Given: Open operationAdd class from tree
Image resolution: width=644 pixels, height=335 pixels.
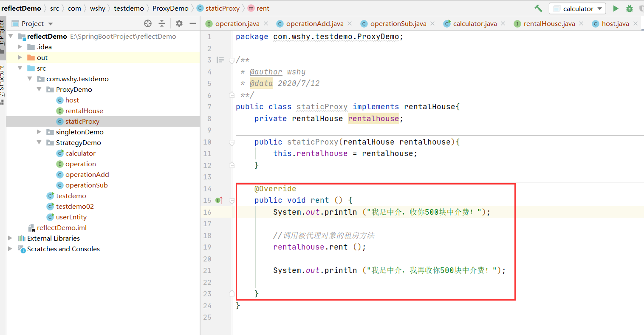Looking at the screenshot, I should (x=87, y=174).
